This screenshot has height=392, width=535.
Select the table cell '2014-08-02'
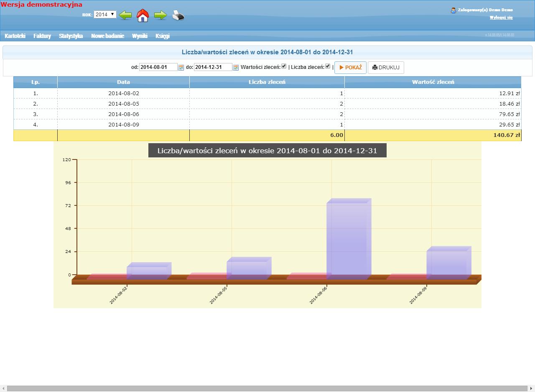[x=124, y=94]
